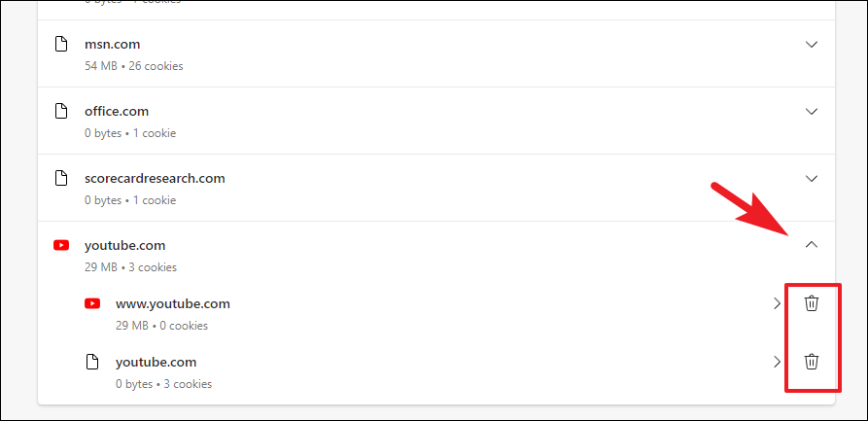Click the file icon next to office.com
This screenshot has width=868, height=421.
(61, 111)
